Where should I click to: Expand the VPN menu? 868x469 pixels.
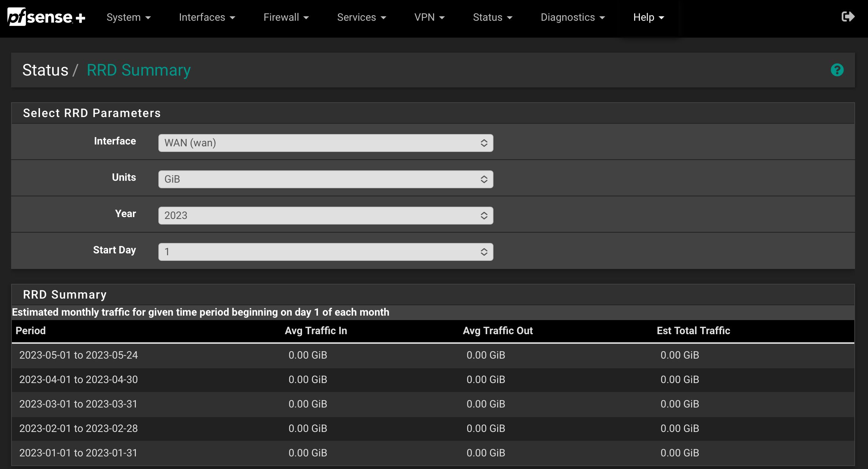[429, 17]
